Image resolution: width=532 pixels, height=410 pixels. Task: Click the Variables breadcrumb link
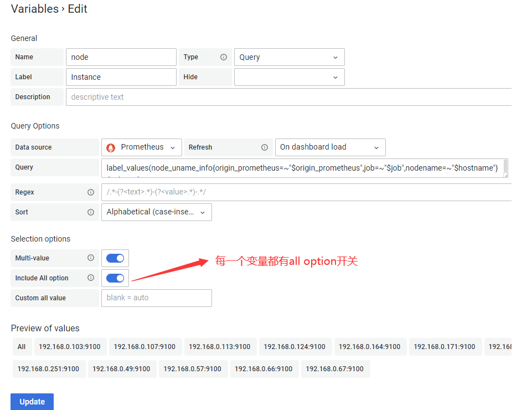(35, 9)
